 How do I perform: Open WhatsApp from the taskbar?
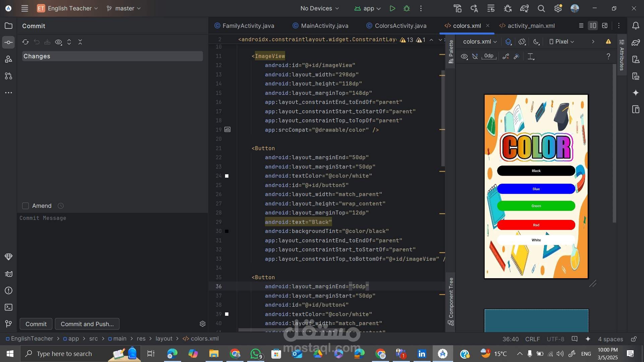[x=256, y=354]
